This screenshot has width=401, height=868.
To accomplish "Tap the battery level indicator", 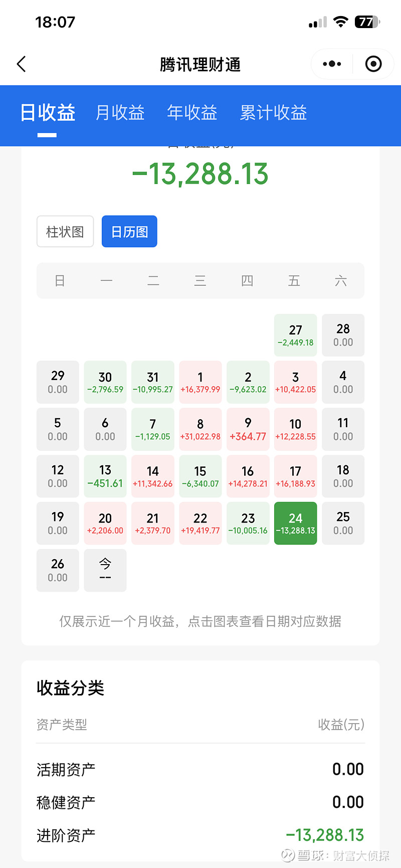I will click(367, 22).
